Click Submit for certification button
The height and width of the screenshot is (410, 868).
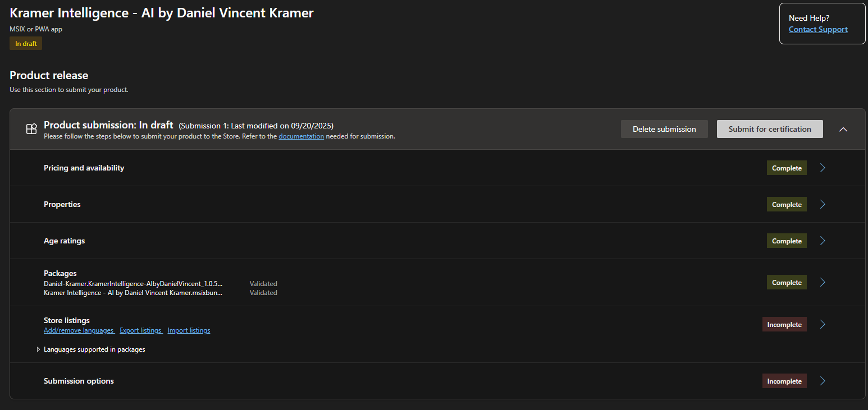coord(770,129)
